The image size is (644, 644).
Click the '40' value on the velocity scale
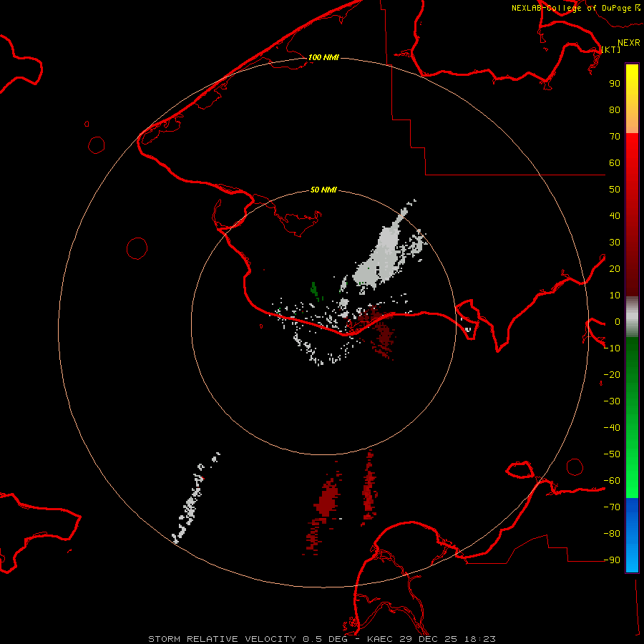tap(615, 215)
